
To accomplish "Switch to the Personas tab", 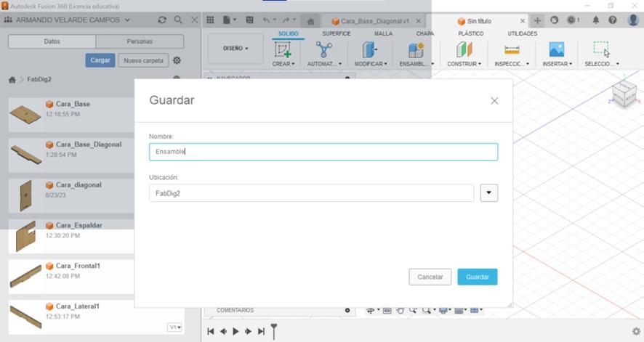I will (140, 41).
